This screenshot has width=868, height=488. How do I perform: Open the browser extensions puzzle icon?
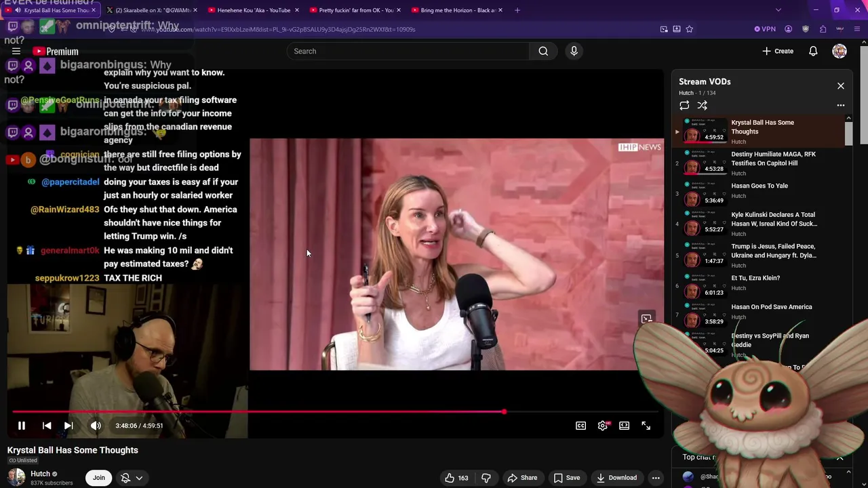pyautogui.click(x=823, y=29)
